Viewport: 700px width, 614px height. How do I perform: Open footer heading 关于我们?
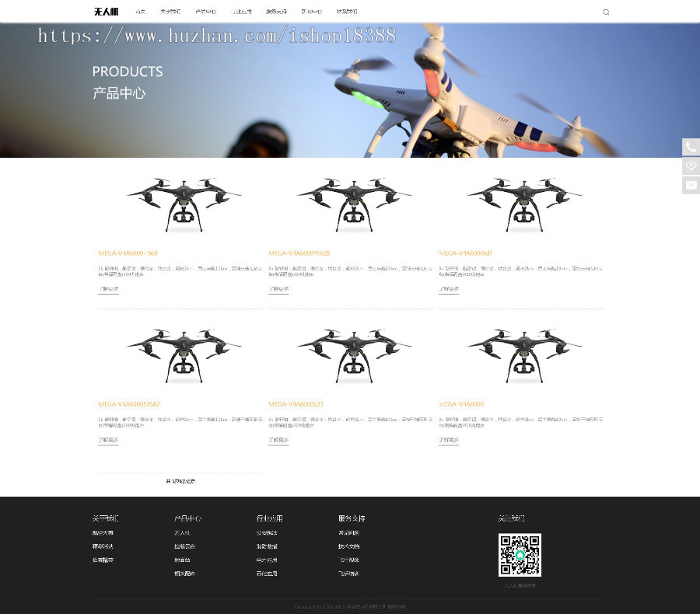(x=105, y=518)
